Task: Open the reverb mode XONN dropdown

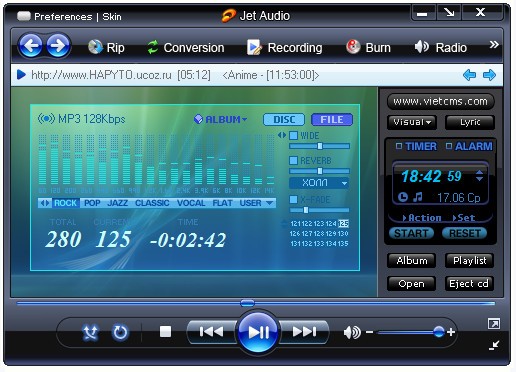Action: coord(319,183)
